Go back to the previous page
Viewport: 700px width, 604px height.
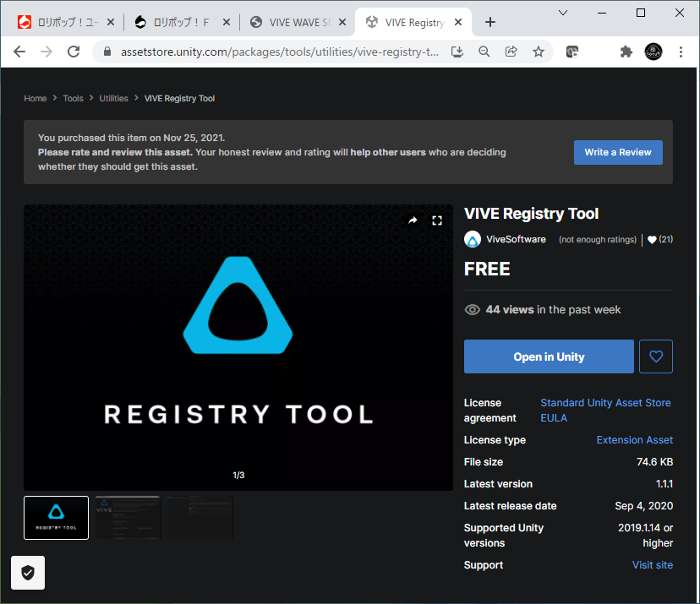pos(19,52)
